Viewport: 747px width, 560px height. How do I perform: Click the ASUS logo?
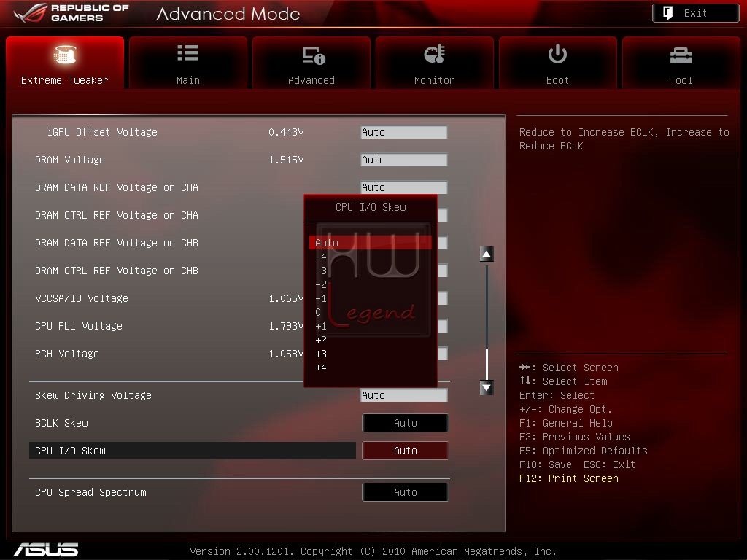pos(46,550)
